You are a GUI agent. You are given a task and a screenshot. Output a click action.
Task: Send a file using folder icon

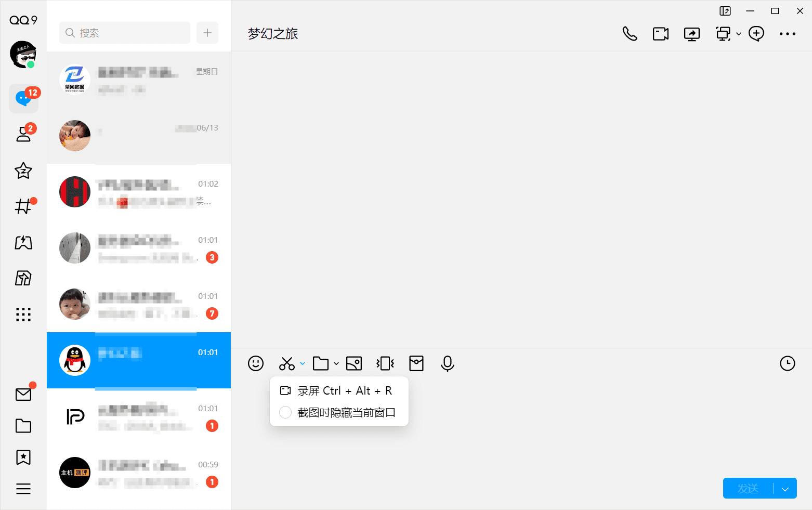321,363
